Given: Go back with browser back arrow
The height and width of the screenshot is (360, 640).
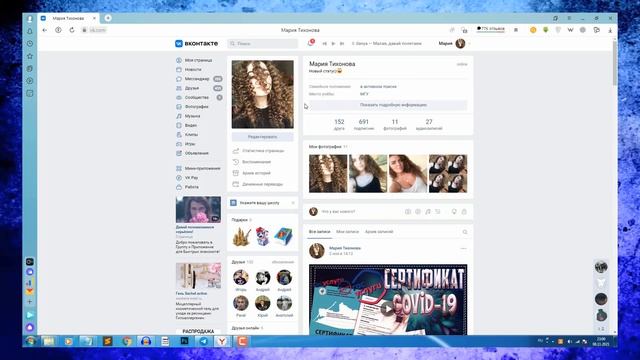Looking at the screenshot, I should [x=45, y=30].
